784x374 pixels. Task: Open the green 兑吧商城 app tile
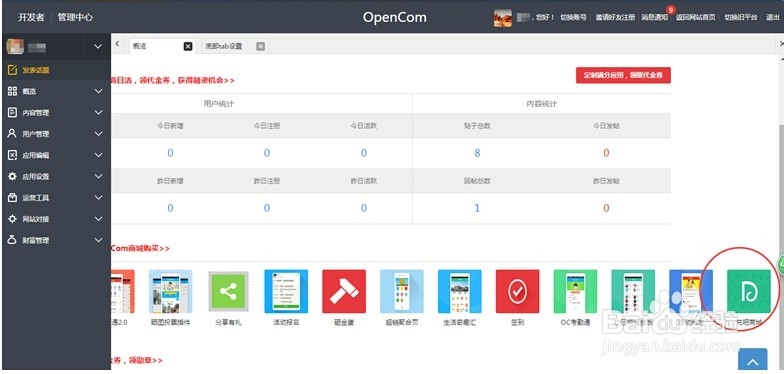point(749,292)
